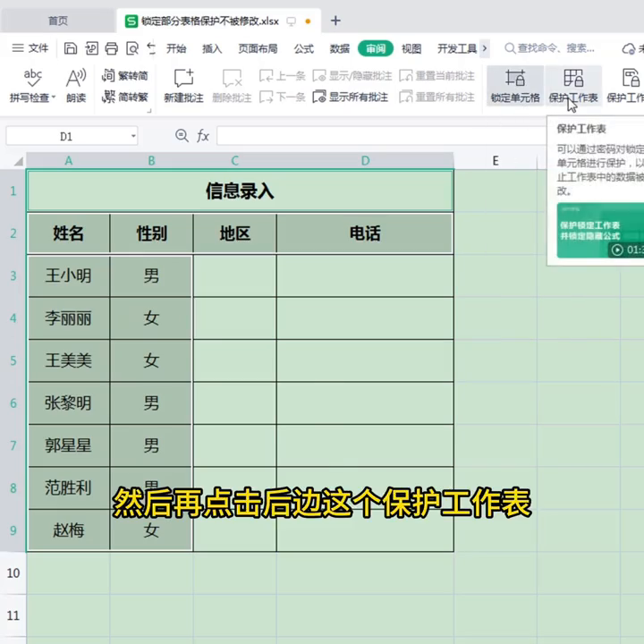Image resolution: width=644 pixels, height=644 pixels.
Task: Click 重置当前批注
Action: [x=436, y=75]
